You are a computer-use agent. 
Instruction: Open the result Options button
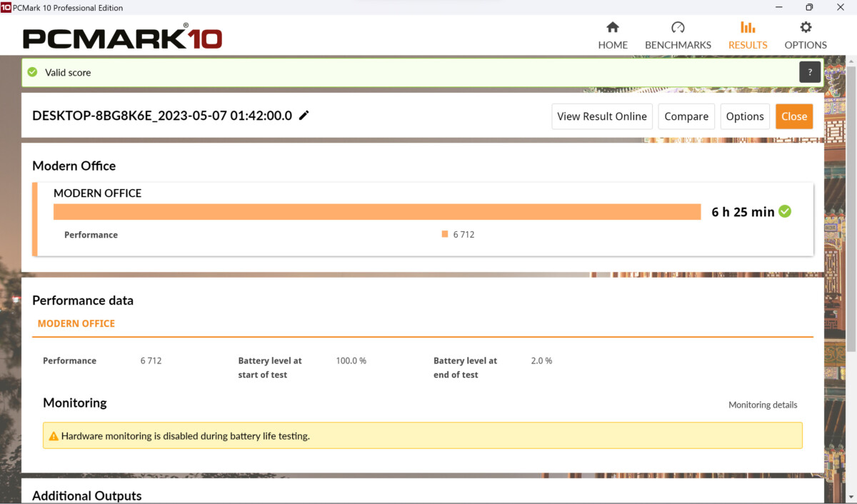pyautogui.click(x=745, y=116)
